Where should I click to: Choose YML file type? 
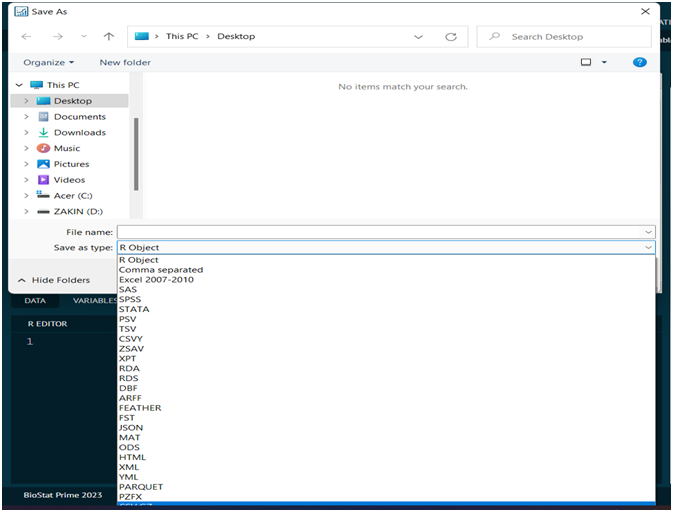(386, 477)
